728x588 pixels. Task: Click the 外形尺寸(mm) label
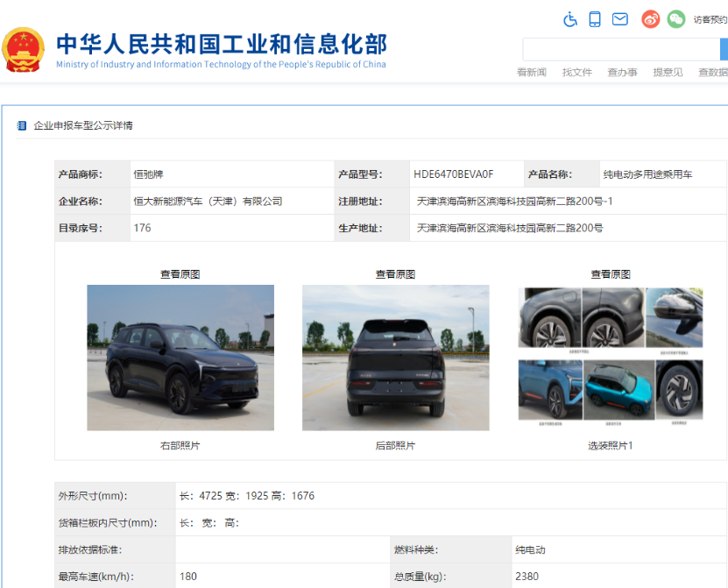pos(93,496)
